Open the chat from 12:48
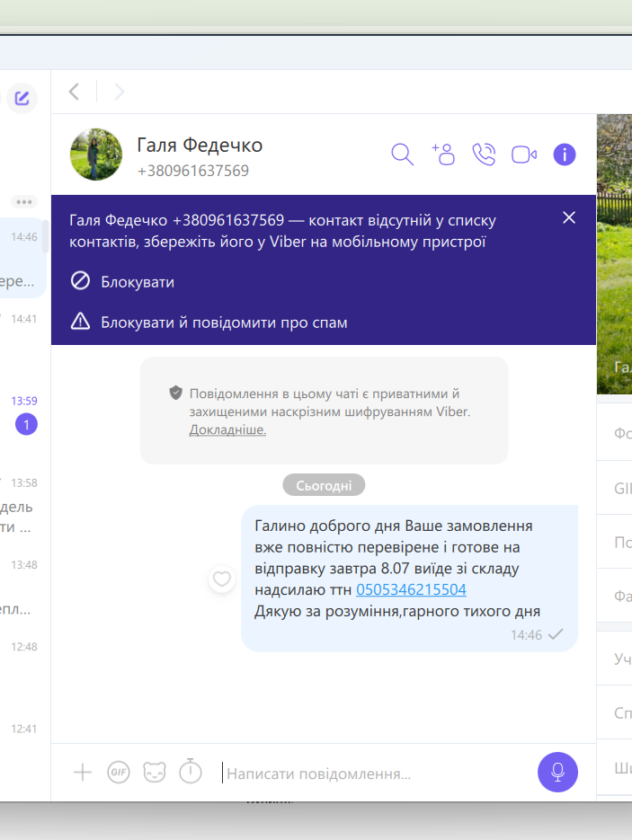Screen dimensions: 632x840 pos(23,668)
